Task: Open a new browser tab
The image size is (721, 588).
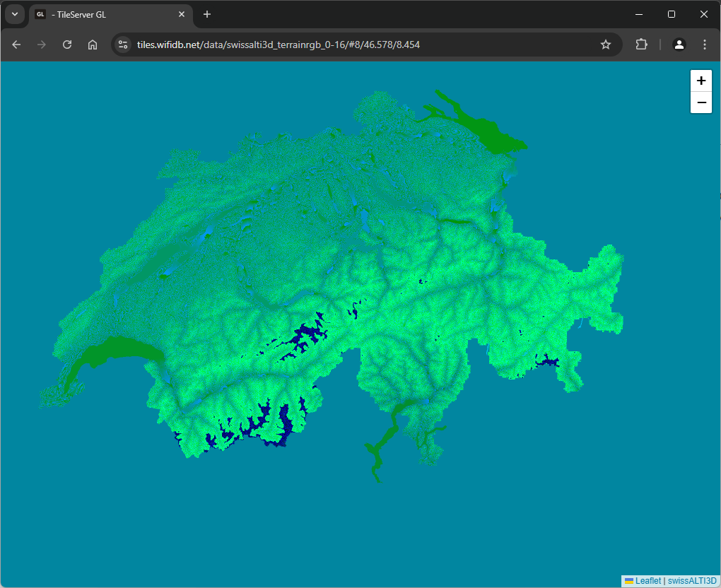Action: (x=207, y=14)
